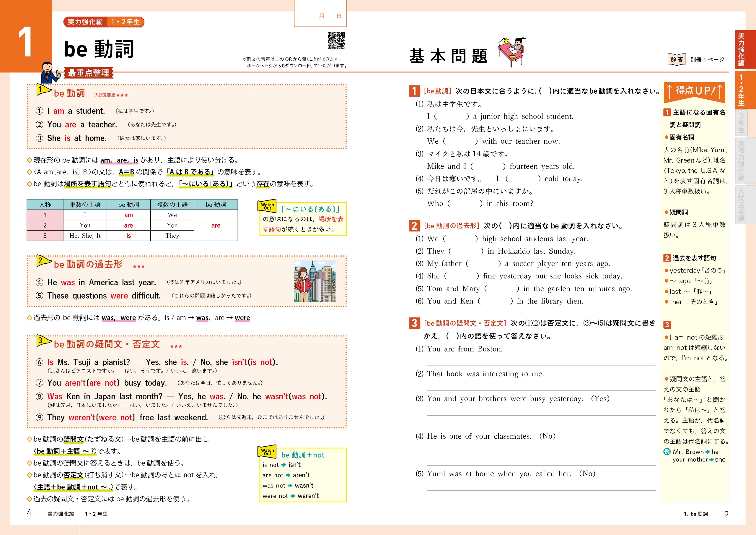Click the teacher mascot giving thumbs up
This screenshot has height=535, width=756.
click(x=50, y=72)
